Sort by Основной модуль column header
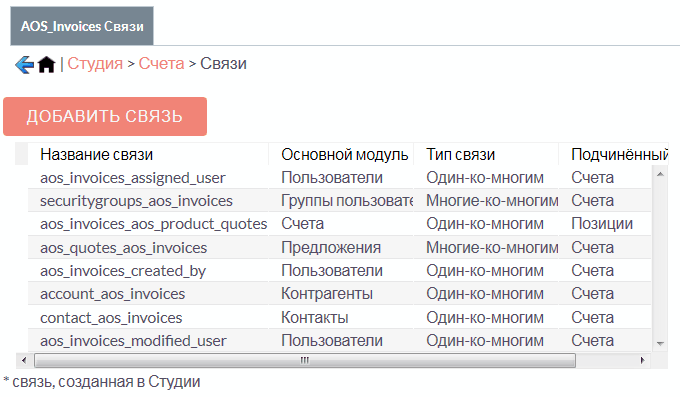Viewport: 680px width, 397px height. click(345, 154)
